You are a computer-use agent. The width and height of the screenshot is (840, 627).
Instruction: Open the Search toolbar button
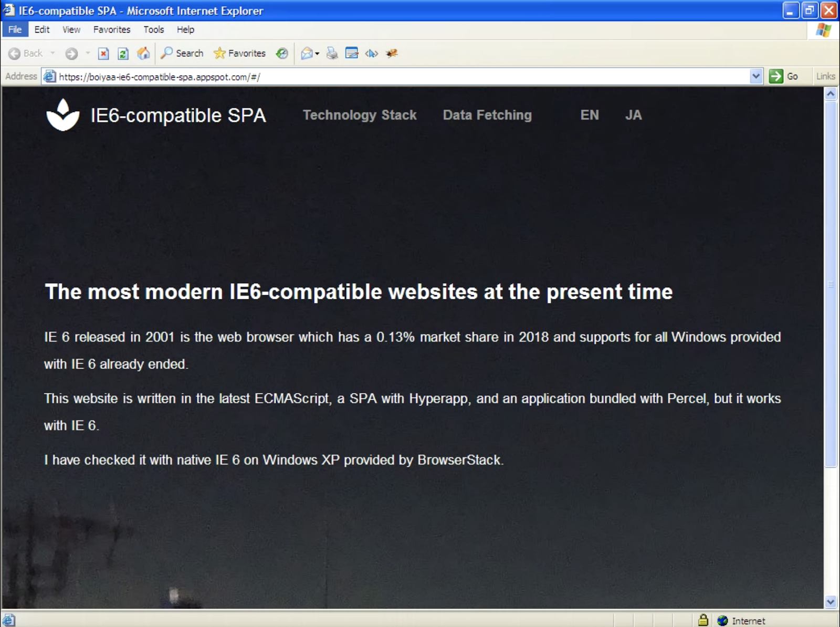(x=182, y=53)
